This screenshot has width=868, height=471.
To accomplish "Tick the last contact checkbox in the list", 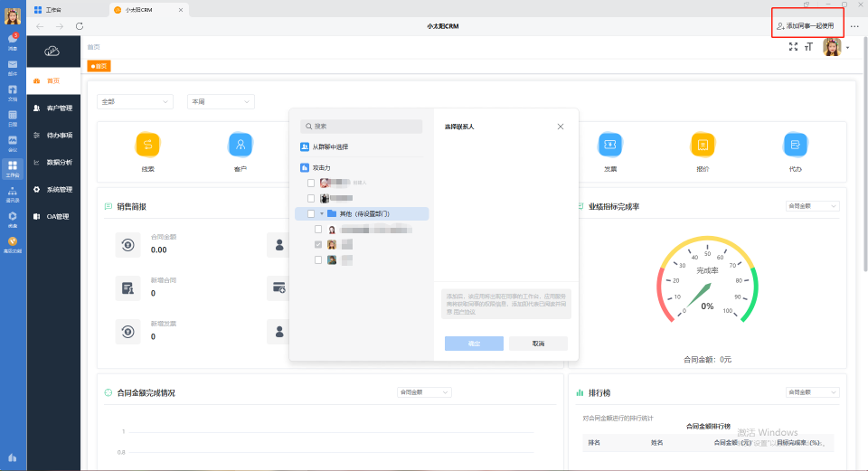I will coord(318,259).
